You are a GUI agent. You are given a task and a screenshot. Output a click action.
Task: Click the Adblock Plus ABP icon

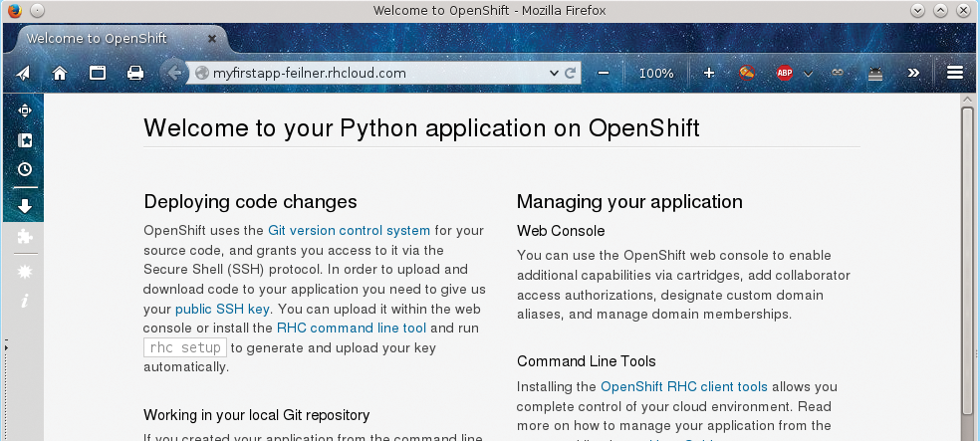785,73
